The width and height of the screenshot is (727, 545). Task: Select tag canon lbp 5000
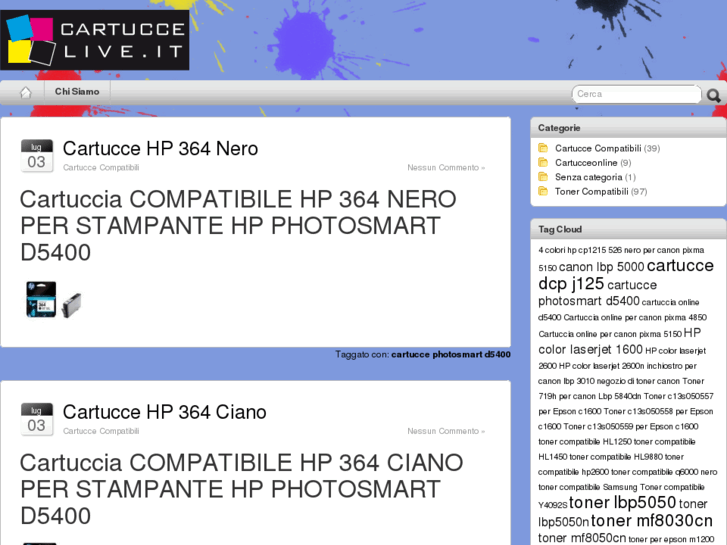[x=601, y=267]
